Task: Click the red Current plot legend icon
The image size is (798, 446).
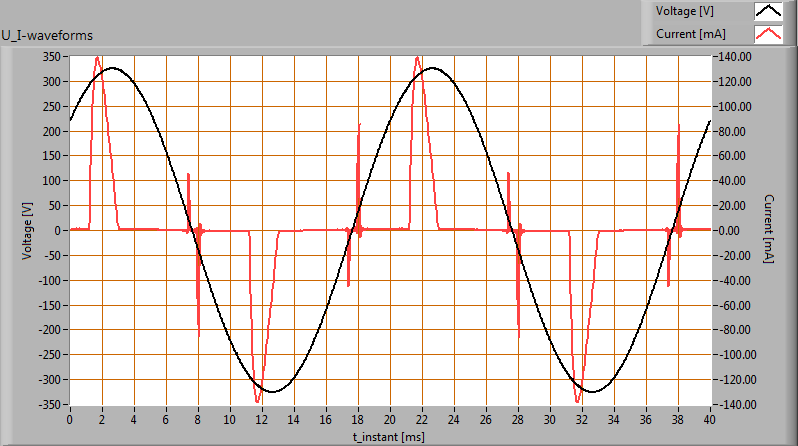Action: [768, 34]
